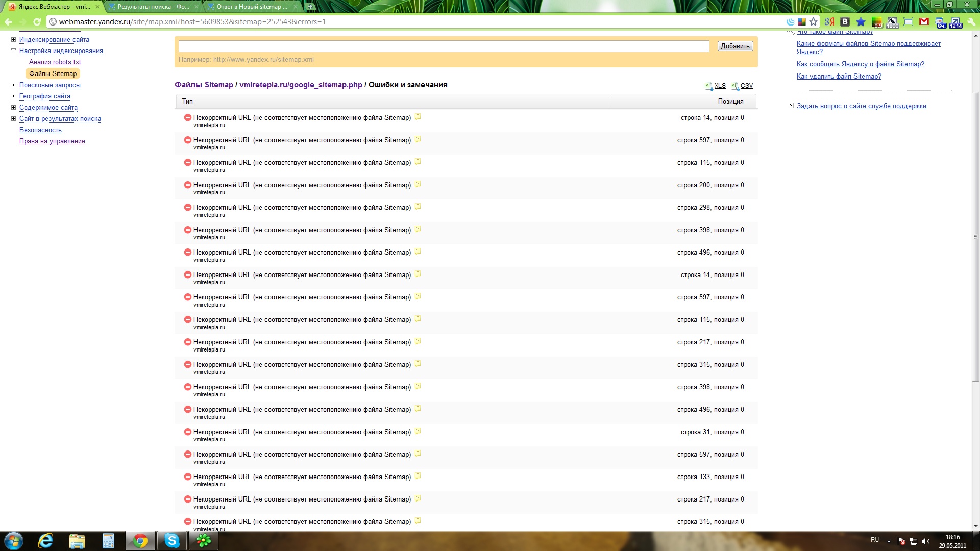
Task: Close the Результаты поиска tab
Action: (x=196, y=7)
